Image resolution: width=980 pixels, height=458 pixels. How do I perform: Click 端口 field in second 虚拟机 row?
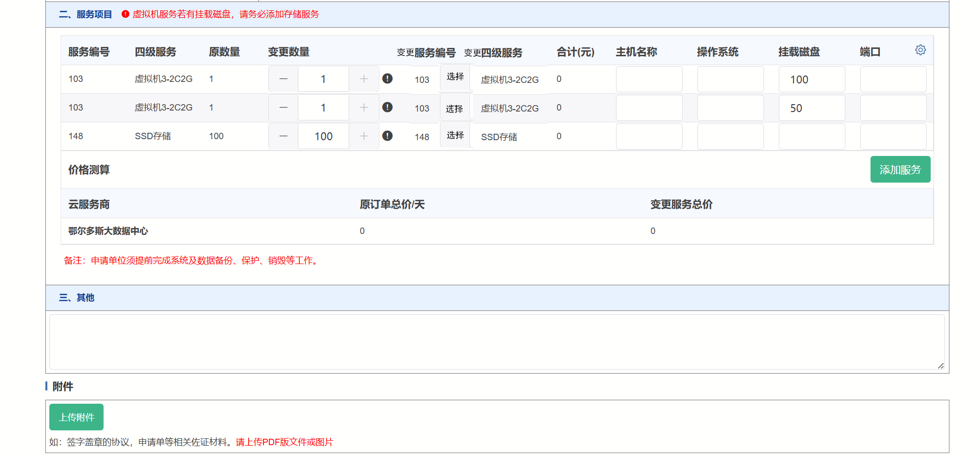(x=893, y=108)
